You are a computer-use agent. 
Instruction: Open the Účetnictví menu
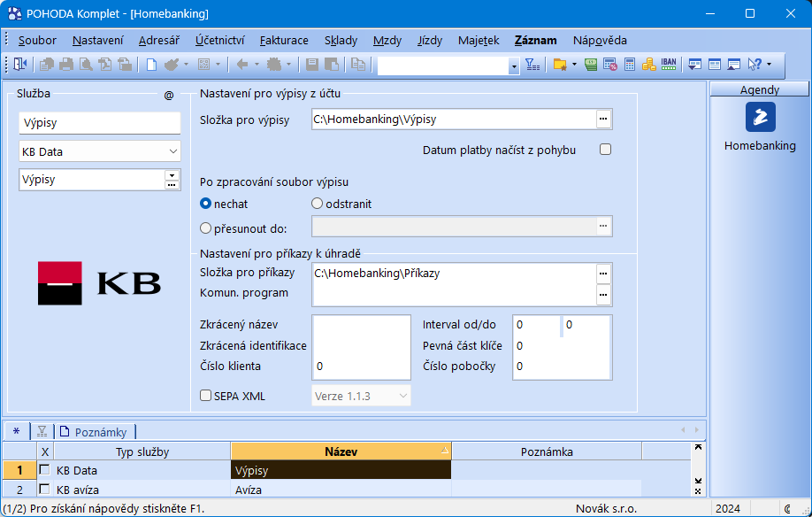(219, 41)
